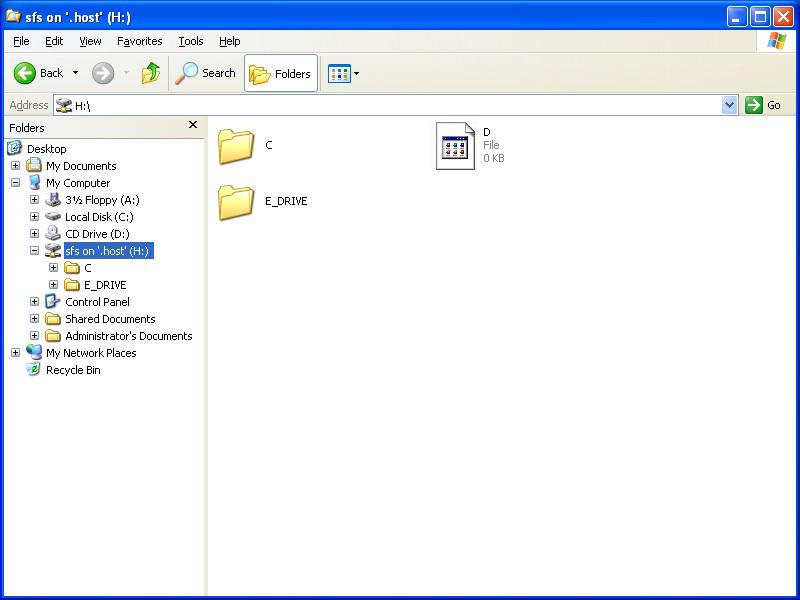Click the My Network Places icon
800x600 pixels.
[34, 352]
